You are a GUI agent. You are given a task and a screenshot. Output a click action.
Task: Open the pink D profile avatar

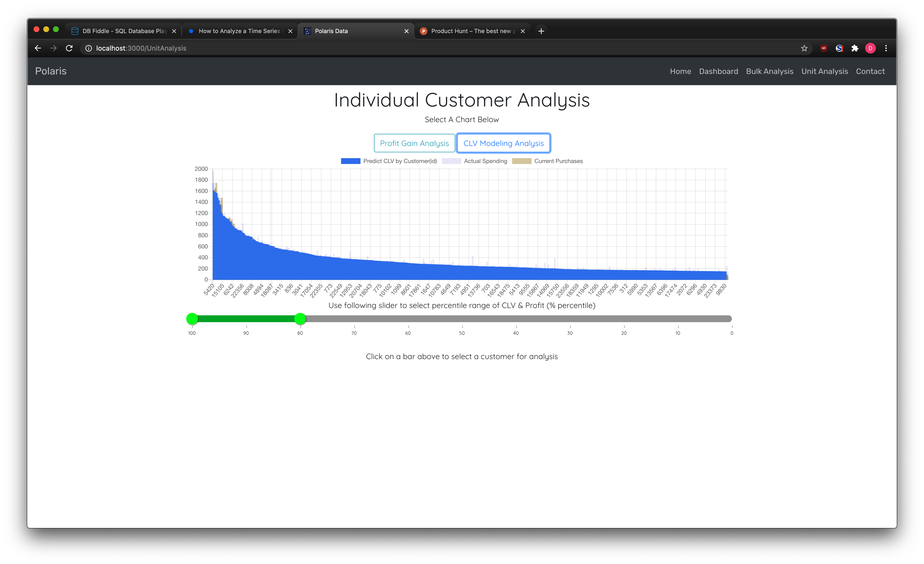[870, 48]
